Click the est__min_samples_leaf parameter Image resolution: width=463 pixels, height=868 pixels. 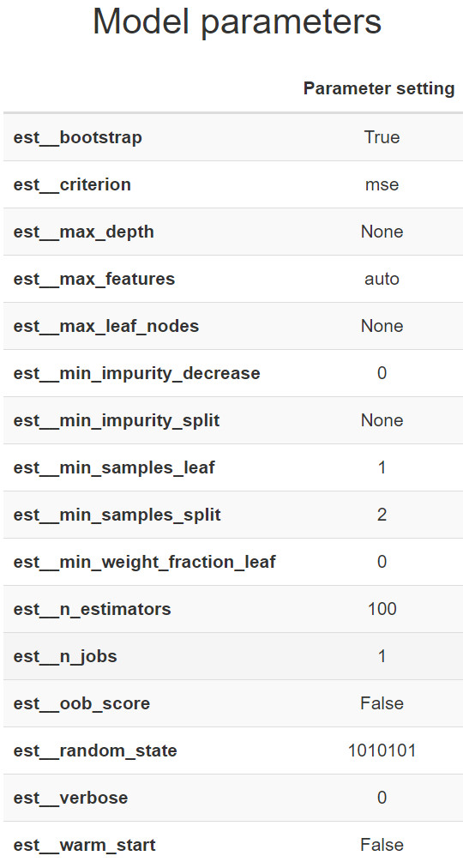click(114, 467)
